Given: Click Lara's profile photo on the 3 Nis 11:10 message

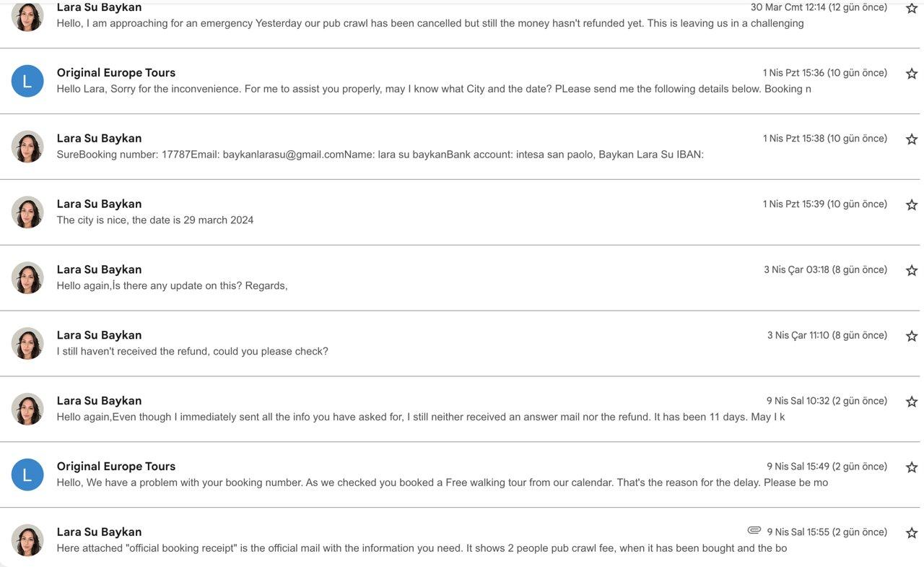Looking at the screenshot, I should click(27, 343).
